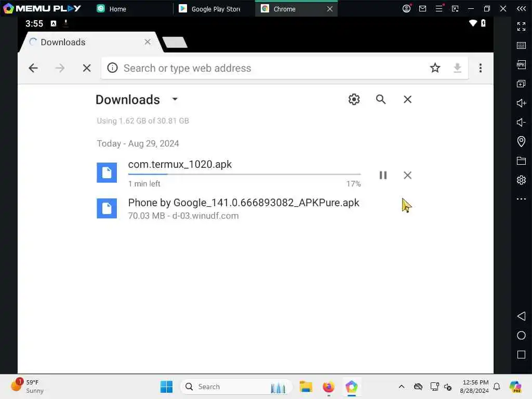This screenshot has width=532, height=399.
Task: View site info icon in the address bar
Action: pos(112,68)
